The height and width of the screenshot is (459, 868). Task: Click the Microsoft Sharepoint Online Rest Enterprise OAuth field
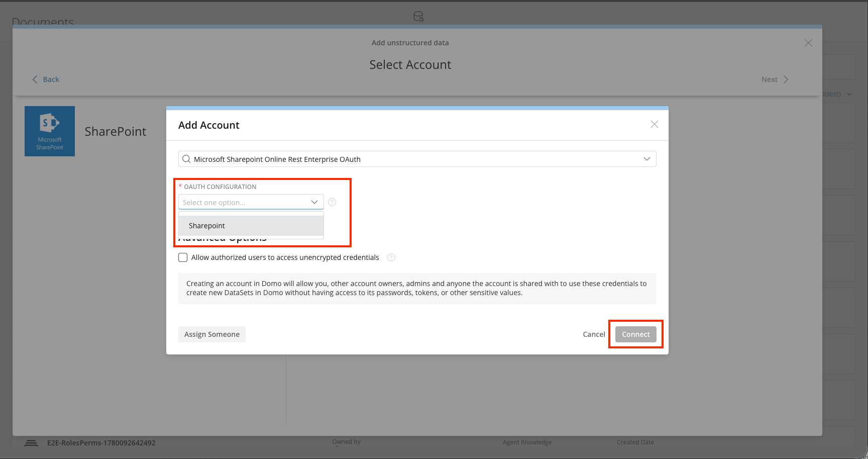[417, 159]
